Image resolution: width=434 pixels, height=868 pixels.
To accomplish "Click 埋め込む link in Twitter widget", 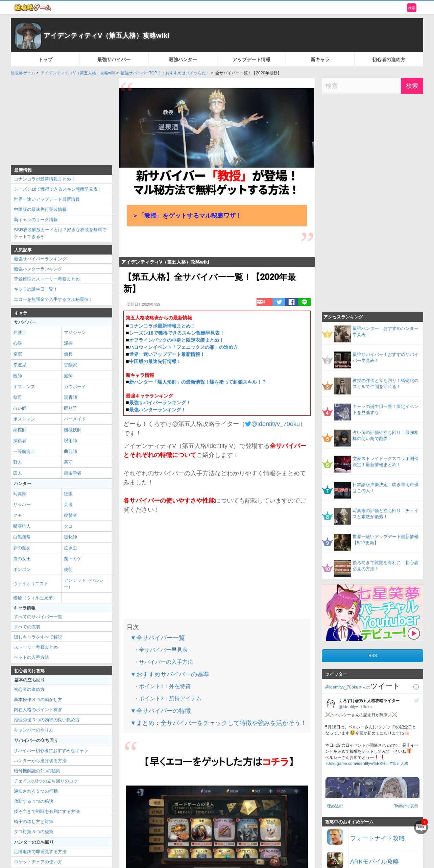I will [x=335, y=806].
